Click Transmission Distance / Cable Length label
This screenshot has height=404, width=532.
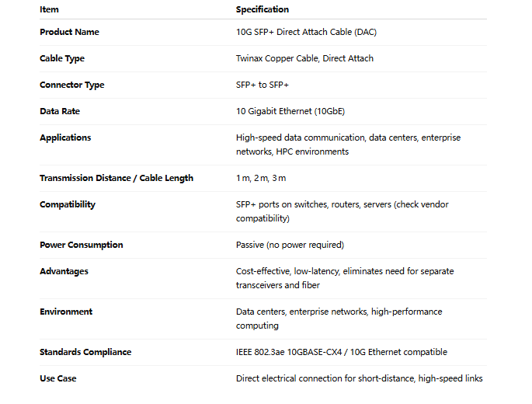(x=116, y=178)
